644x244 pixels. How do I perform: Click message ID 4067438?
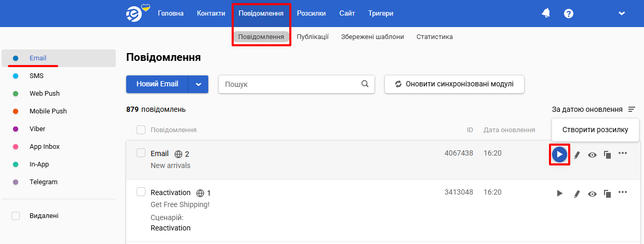pos(459,153)
